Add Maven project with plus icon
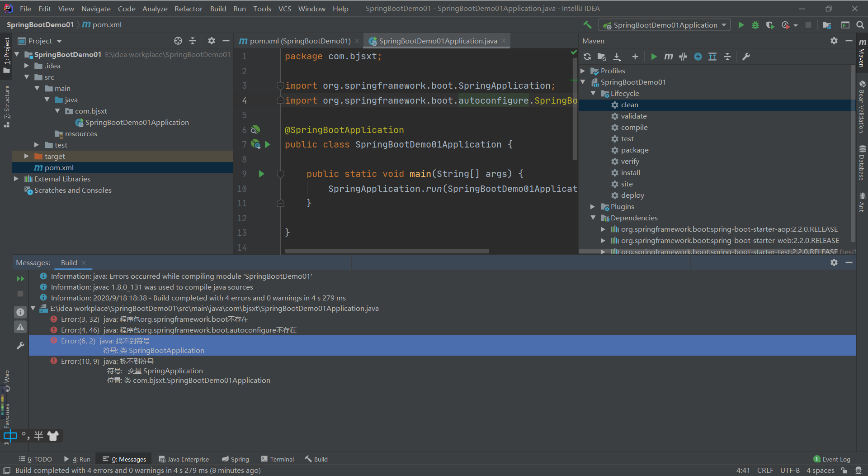Screen dimensions: 868x476 coord(635,57)
